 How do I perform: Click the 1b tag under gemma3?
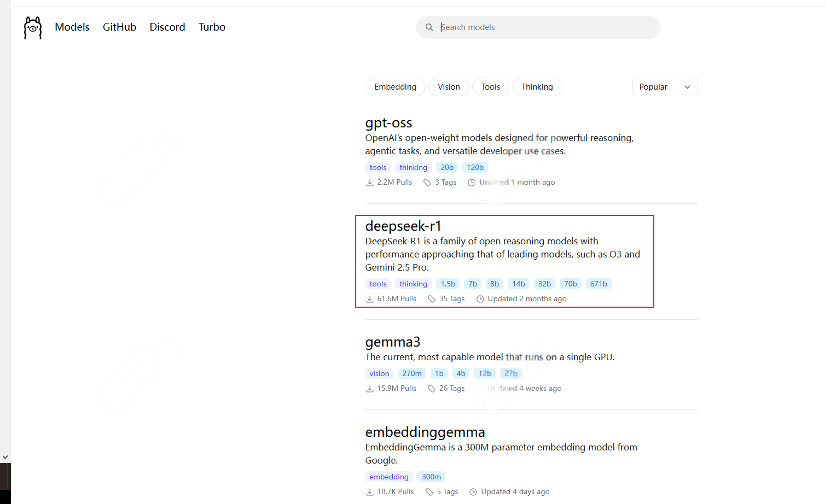pyautogui.click(x=439, y=374)
